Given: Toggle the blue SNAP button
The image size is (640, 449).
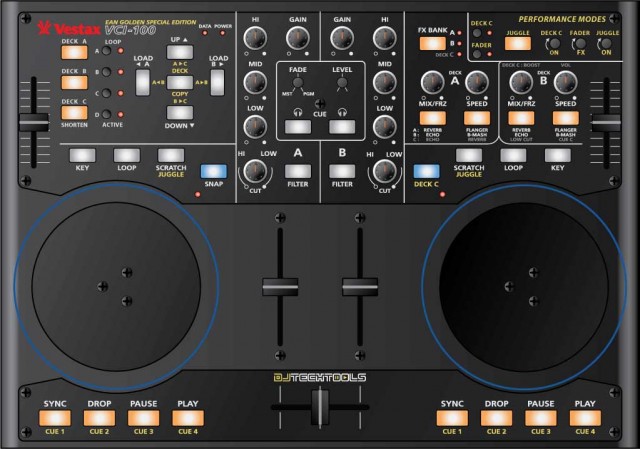Looking at the screenshot, I should (x=213, y=171).
